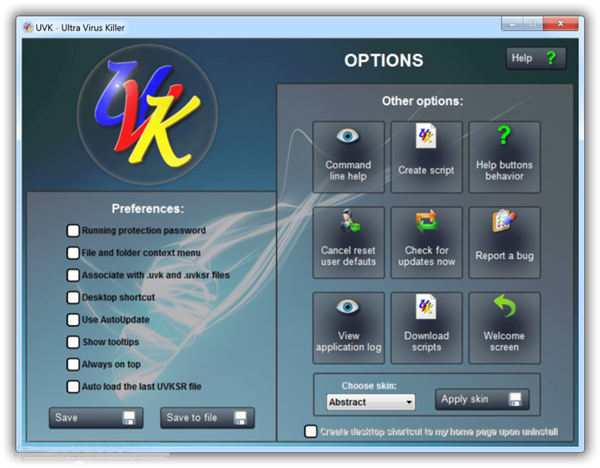This screenshot has height=468, width=600.
Task: Open Download scripts tile
Action: [426, 327]
